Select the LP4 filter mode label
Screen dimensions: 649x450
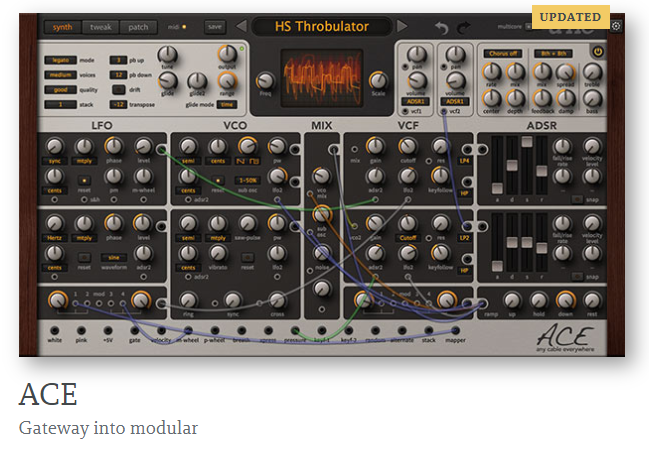(465, 161)
